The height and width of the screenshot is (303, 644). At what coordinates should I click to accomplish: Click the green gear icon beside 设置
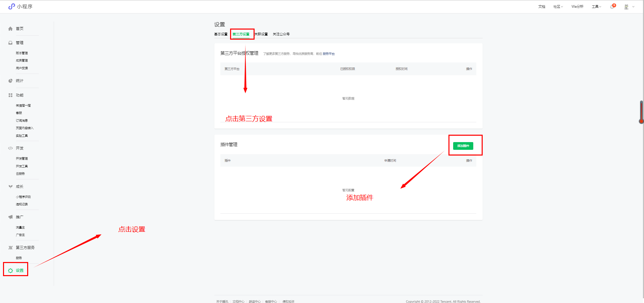pyautogui.click(x=10, y=270)
